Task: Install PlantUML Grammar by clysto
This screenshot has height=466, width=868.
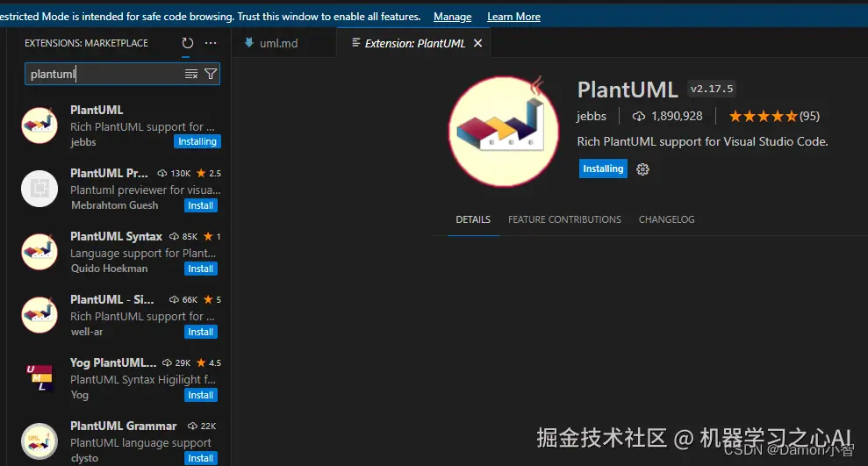Action: coord(200,458)
